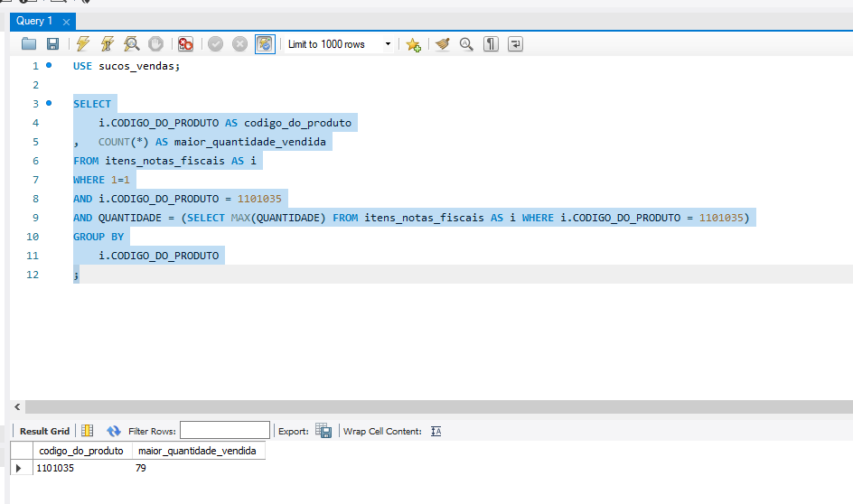Screen dimensions: 853x504
Task: Toggle the stop-on-error script execution icon
Action: (185, 44)
